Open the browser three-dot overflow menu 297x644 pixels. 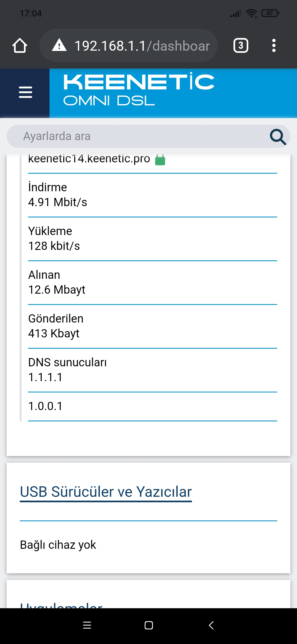point(274,45)
